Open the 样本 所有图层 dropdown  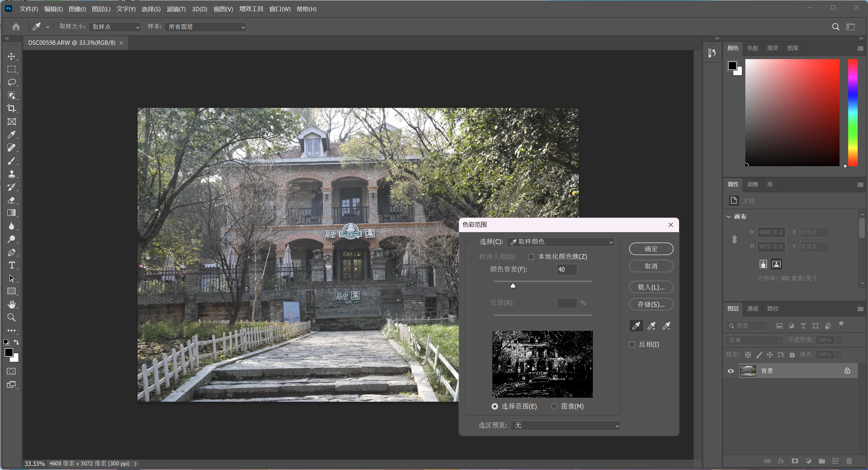coord(206,27)
